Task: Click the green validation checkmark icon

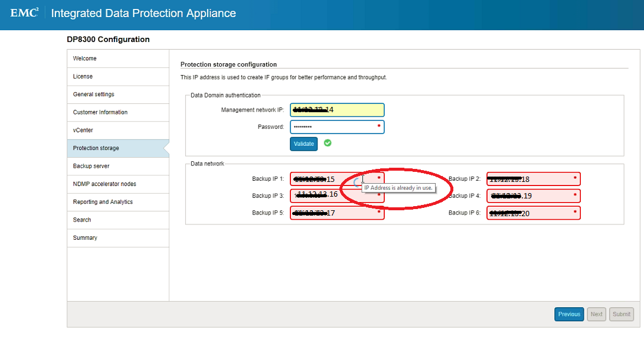Action: click(x=328, y=143)
